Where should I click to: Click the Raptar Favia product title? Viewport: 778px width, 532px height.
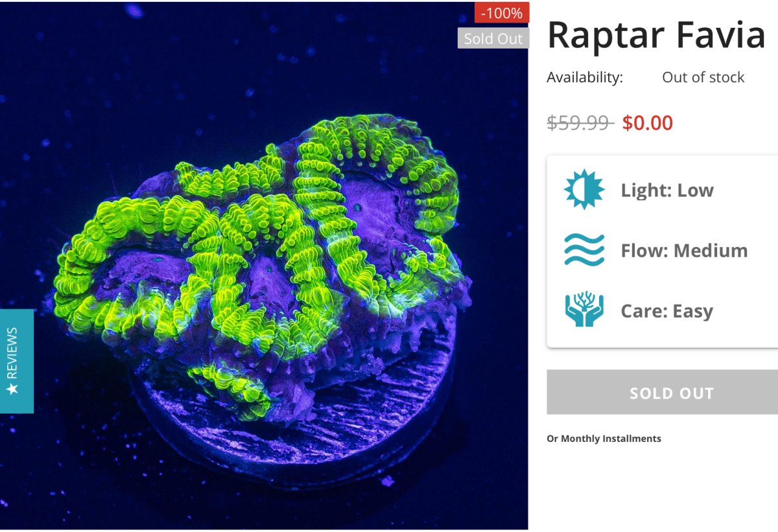coord(657,34)
